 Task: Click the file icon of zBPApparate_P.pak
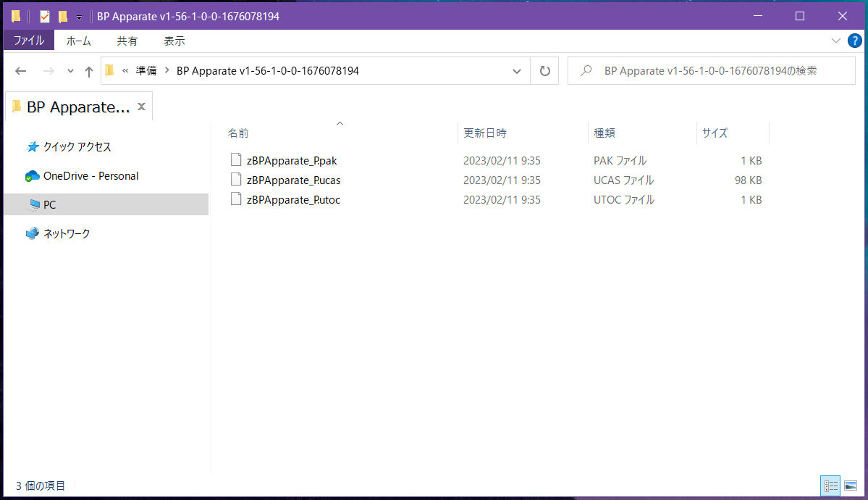236,160
